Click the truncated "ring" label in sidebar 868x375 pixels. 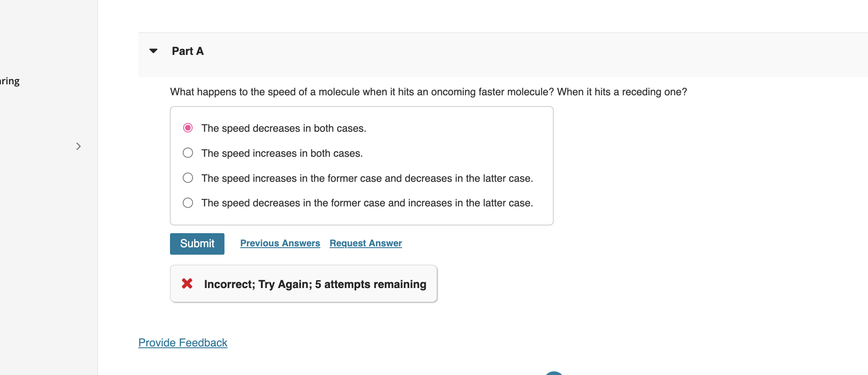(x=10, y=81)
